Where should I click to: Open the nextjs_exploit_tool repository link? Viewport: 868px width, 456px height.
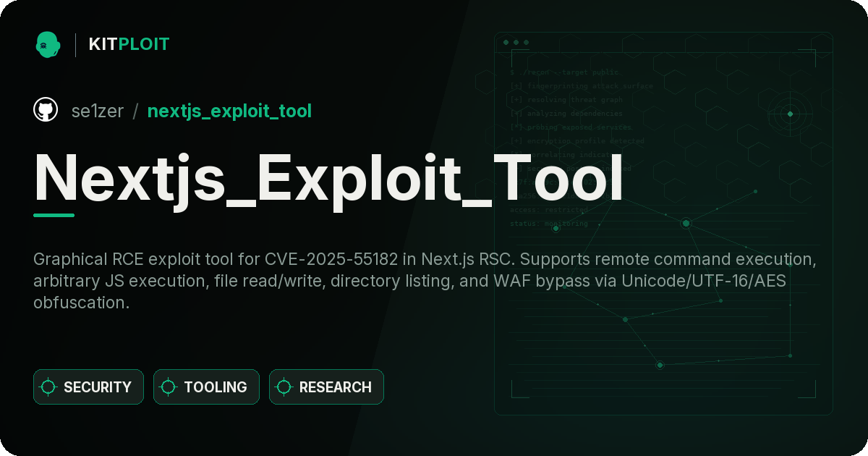pos(229,111)
